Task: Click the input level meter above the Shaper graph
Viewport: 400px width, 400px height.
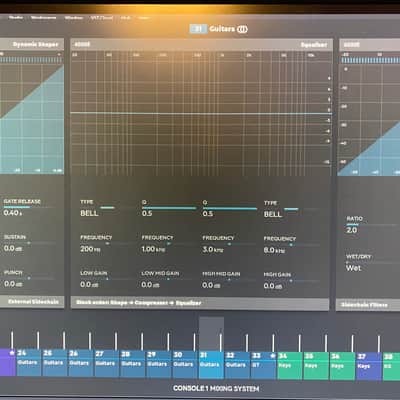Action: (x=31, y=60)
